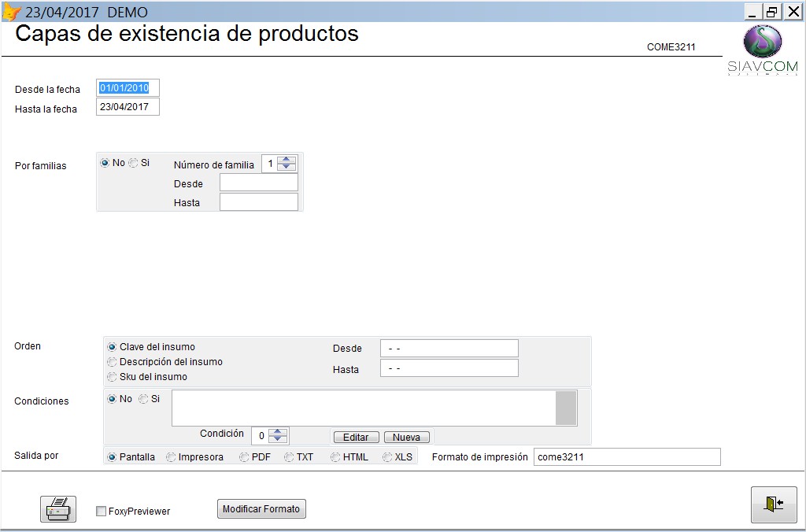Image resolution: width=806 pixels, height=532 pixels.
Task: Click the Hasta la fecha field
Action: pos(128,107)
